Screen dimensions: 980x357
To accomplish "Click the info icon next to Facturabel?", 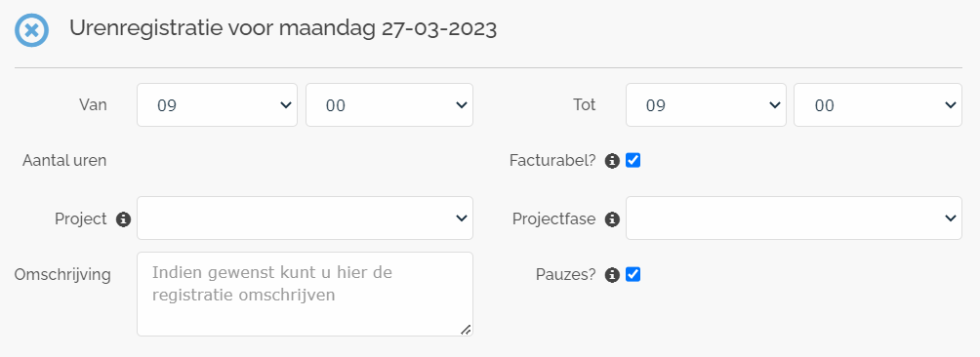I will [x=613, y=161].
